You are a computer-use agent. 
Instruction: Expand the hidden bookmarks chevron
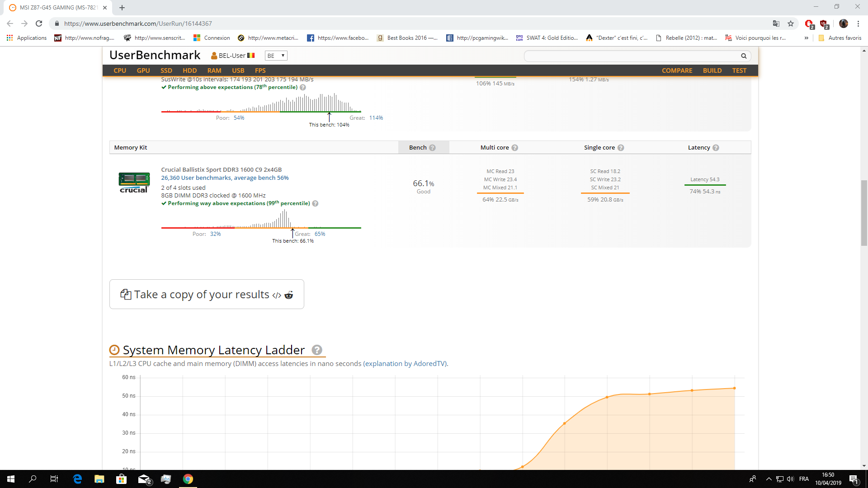pos(806,38)
